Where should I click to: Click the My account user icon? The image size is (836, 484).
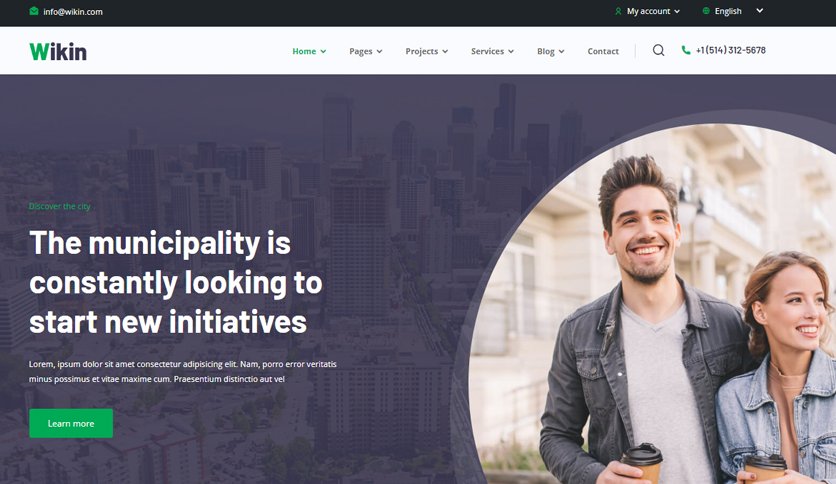(x=618, y=11)
